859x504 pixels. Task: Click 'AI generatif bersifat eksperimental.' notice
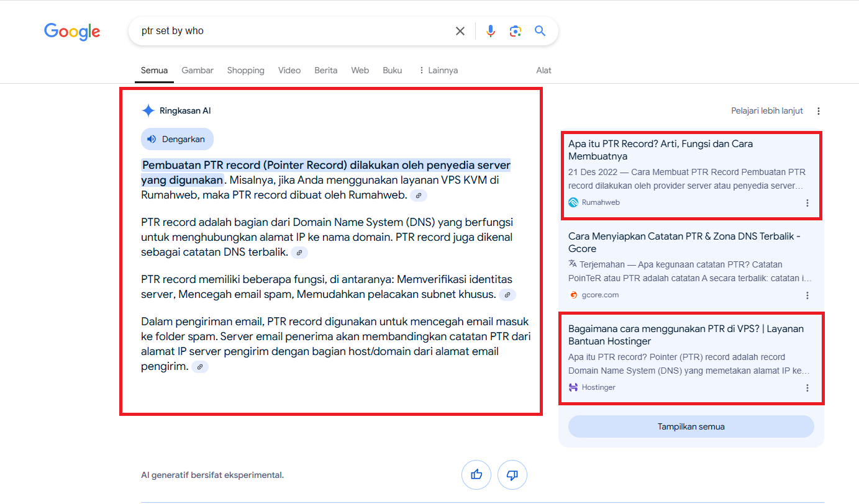tap(212, 475)
